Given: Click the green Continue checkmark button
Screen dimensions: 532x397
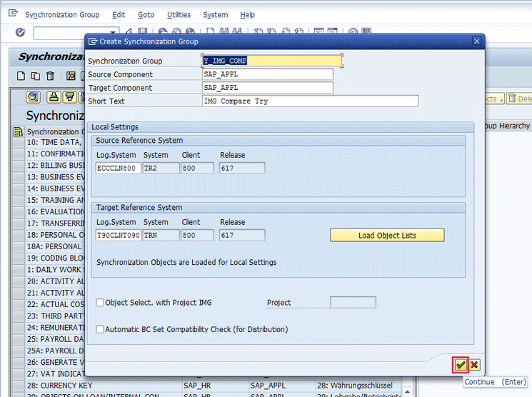Looking at the screenshot, I should point(461,365).
